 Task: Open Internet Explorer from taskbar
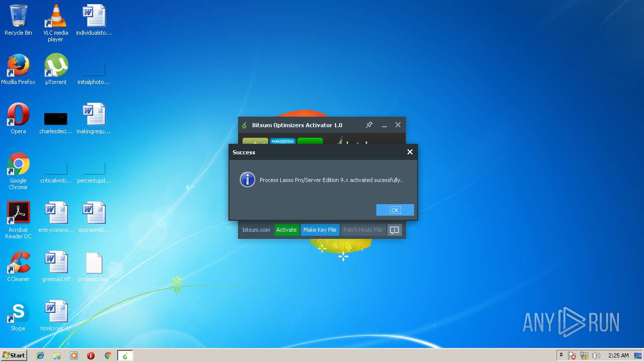click(40, 355)
